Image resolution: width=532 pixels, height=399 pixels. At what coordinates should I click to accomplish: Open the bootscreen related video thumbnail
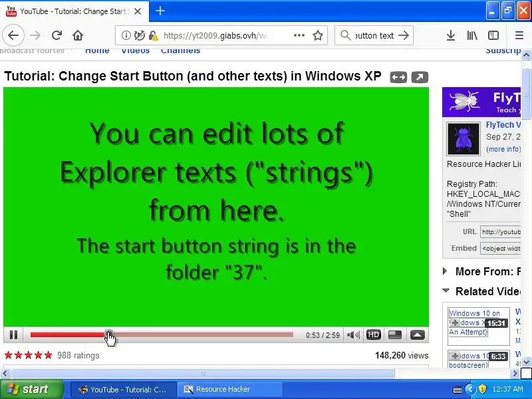coord(478,360)
